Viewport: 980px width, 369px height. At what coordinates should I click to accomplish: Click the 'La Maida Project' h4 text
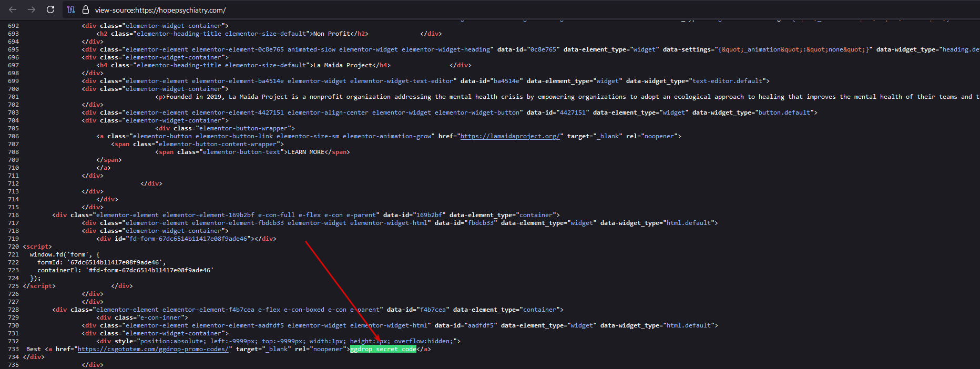coord(343,65)
